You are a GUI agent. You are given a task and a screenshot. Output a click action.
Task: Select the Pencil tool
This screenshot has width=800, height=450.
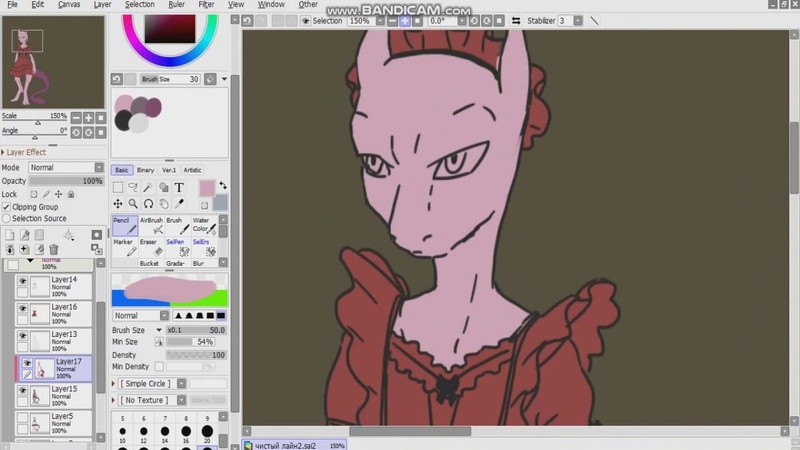click(x=125, y=225)
